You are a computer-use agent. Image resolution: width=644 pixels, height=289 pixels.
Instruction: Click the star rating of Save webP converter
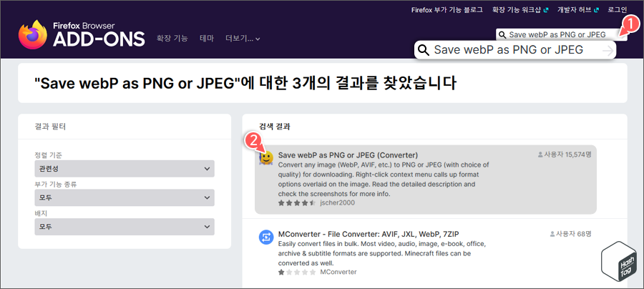point(297,202)
